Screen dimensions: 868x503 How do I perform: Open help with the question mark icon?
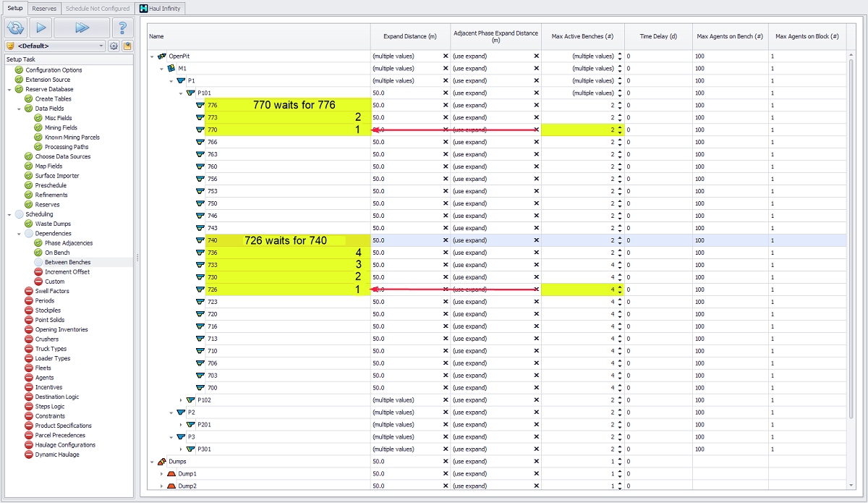(122, 28)
